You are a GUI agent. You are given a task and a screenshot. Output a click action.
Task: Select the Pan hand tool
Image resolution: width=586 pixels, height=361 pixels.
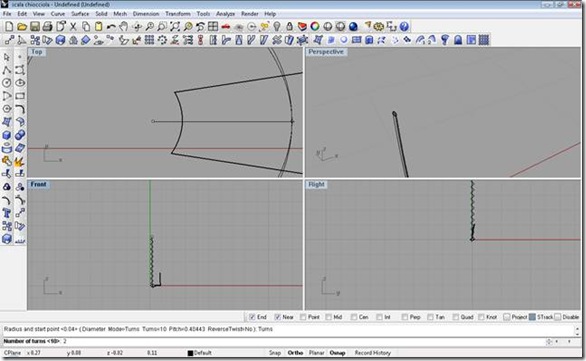tap(123, 27)
